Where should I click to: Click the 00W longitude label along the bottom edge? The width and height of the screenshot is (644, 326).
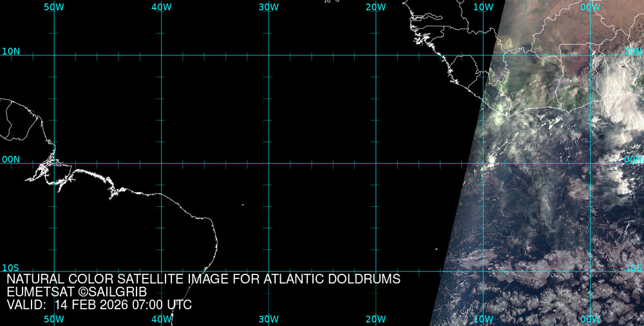[x=590, y=319]
